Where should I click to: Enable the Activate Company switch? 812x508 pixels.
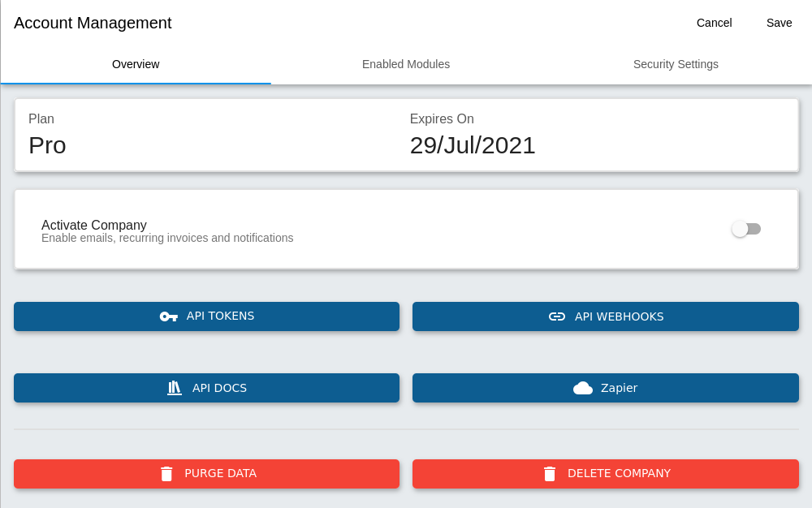pos(745,229)
